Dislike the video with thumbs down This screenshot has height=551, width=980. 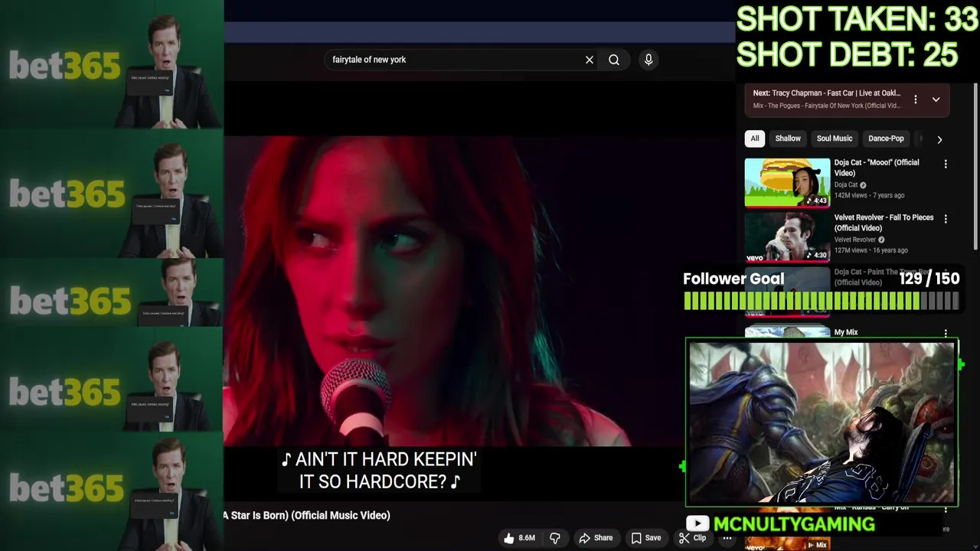click(x=555, y=538)
